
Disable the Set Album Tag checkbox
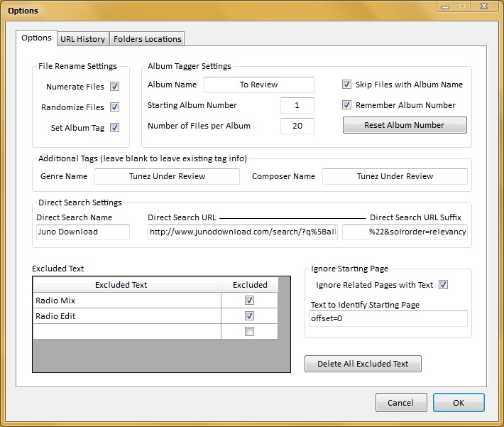(114, 128)
